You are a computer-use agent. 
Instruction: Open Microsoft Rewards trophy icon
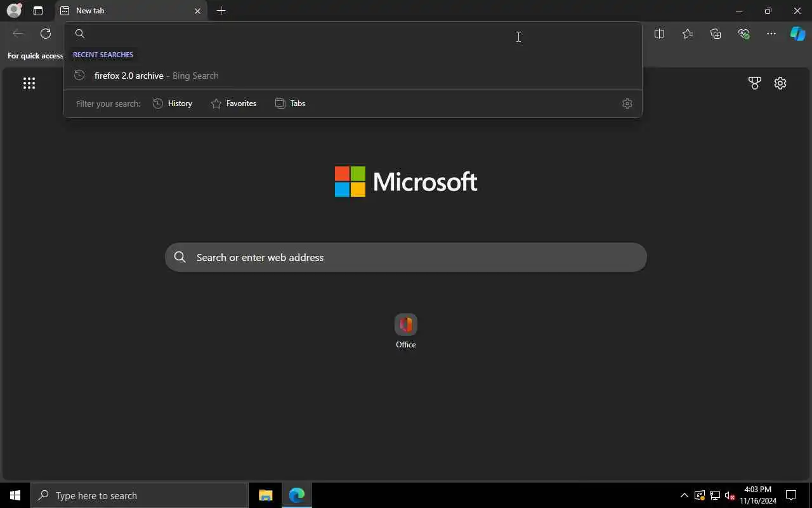(x=754, y=83)
